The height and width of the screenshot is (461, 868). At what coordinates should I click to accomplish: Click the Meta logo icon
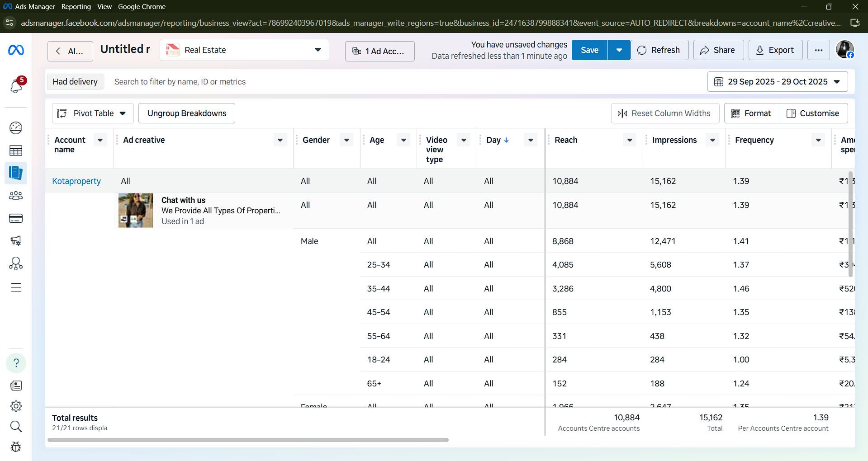click(16, 50)
